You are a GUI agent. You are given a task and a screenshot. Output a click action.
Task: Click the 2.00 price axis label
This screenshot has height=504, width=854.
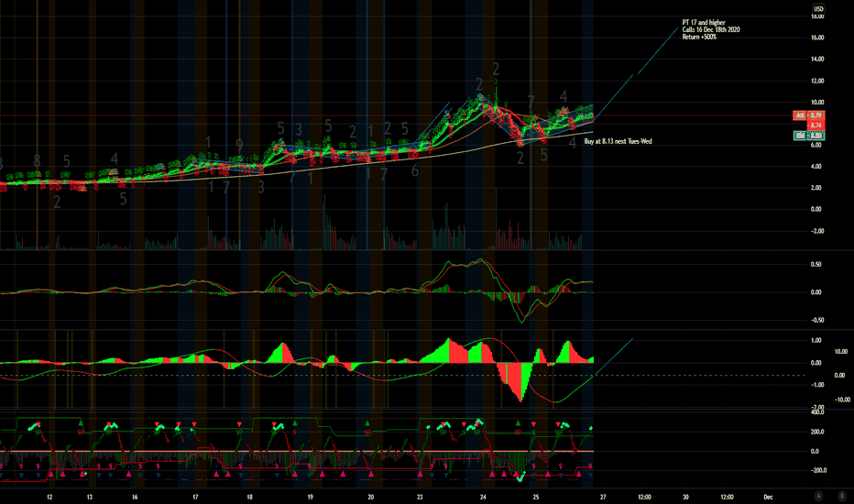tap(816, 188)
